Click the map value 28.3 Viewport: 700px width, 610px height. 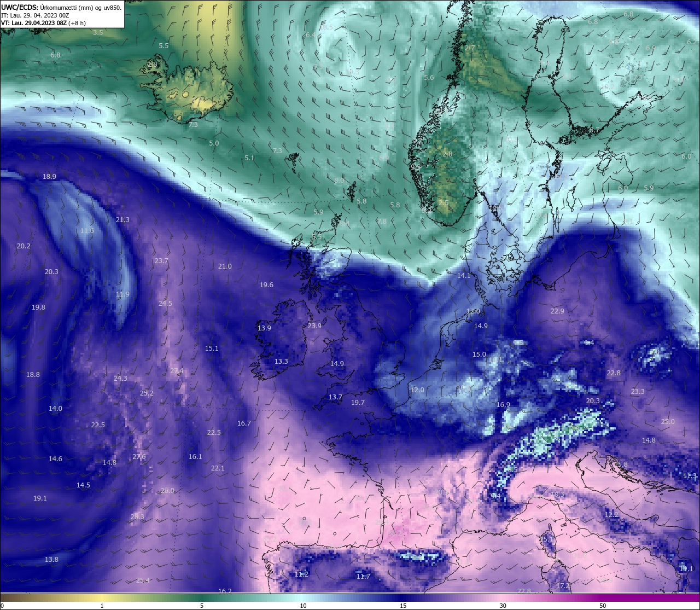[137, 517]
